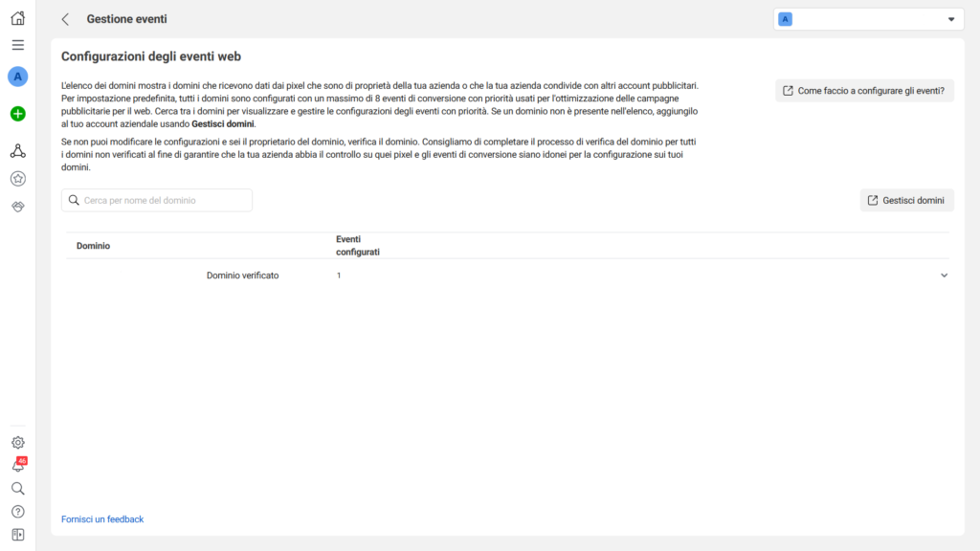Go back using arrow beside Gestione eventi

click(x=65, y=19)
